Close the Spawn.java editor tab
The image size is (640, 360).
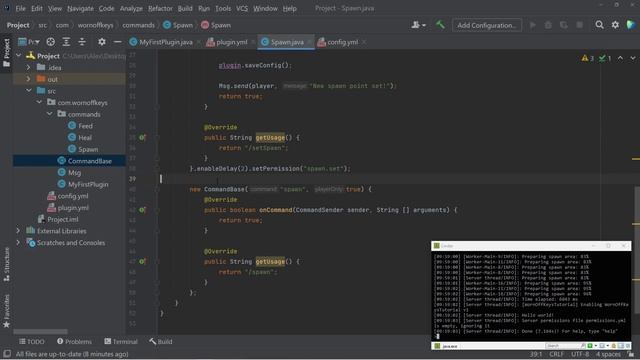click(309, 42)
